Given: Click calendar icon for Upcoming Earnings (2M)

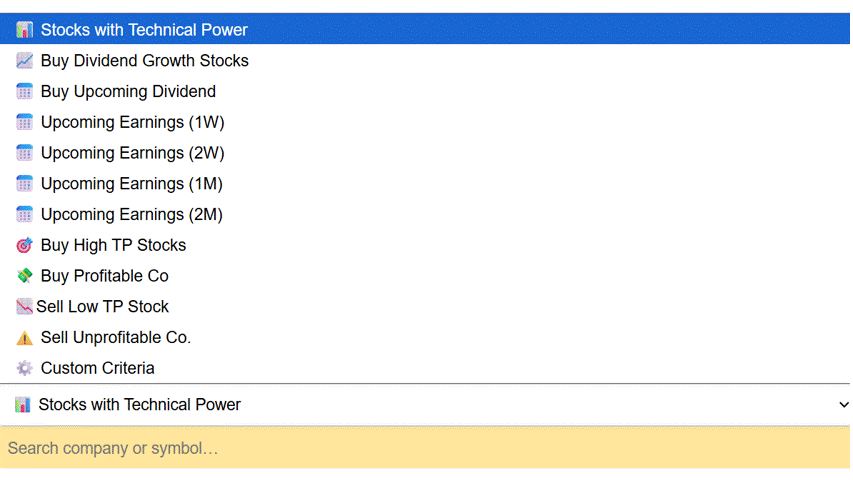Looking at the screenshot, I should (25, 215).
